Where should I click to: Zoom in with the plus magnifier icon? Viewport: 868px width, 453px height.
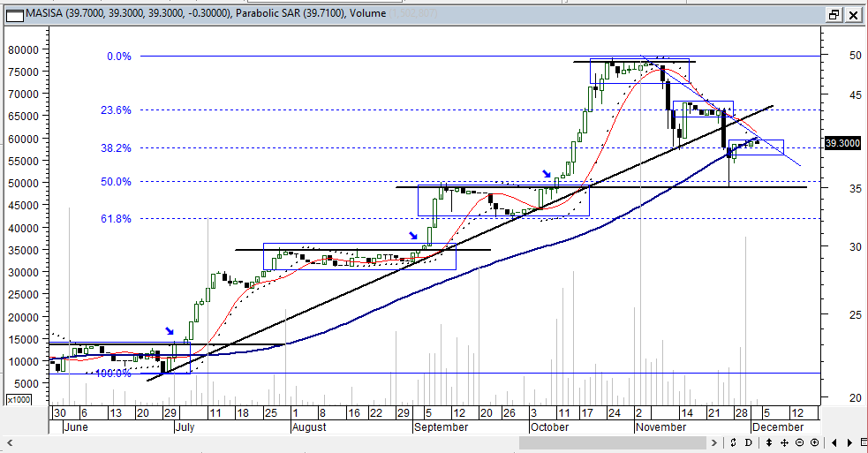[x=813, y=442]
